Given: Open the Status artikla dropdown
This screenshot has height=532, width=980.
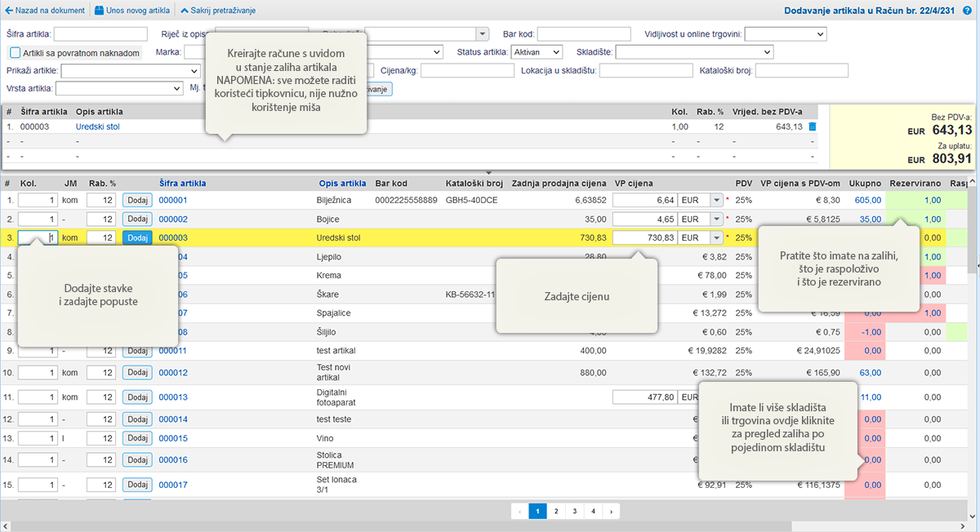Looking at the screenshot, I should pyautogui.click(x=537, y=52).
